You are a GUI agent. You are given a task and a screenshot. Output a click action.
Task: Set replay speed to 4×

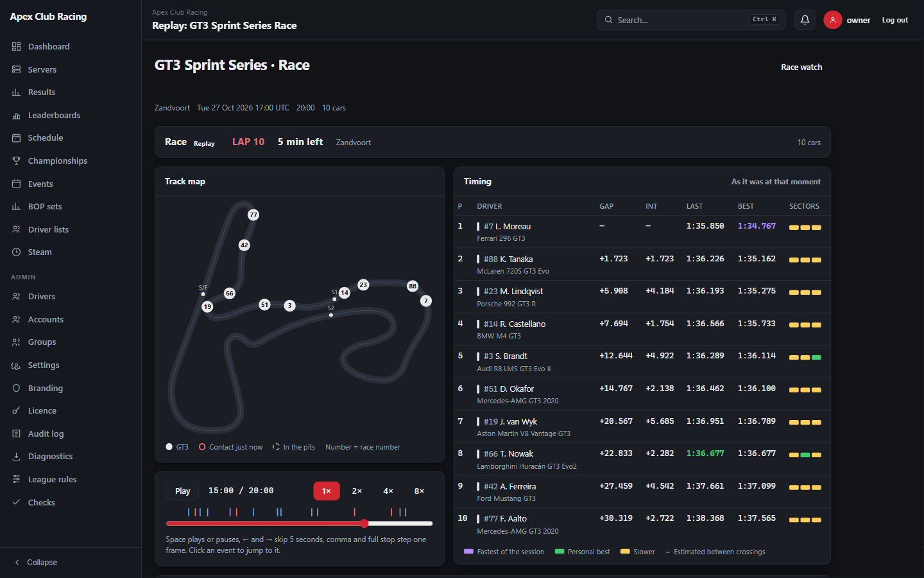388,491
